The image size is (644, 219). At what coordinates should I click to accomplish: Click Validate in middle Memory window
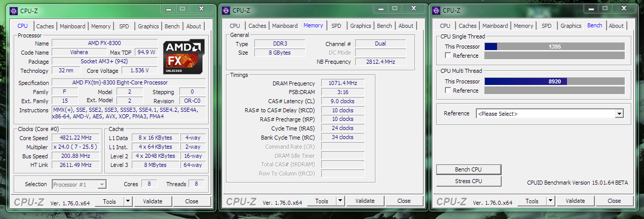tap(365, 201)
